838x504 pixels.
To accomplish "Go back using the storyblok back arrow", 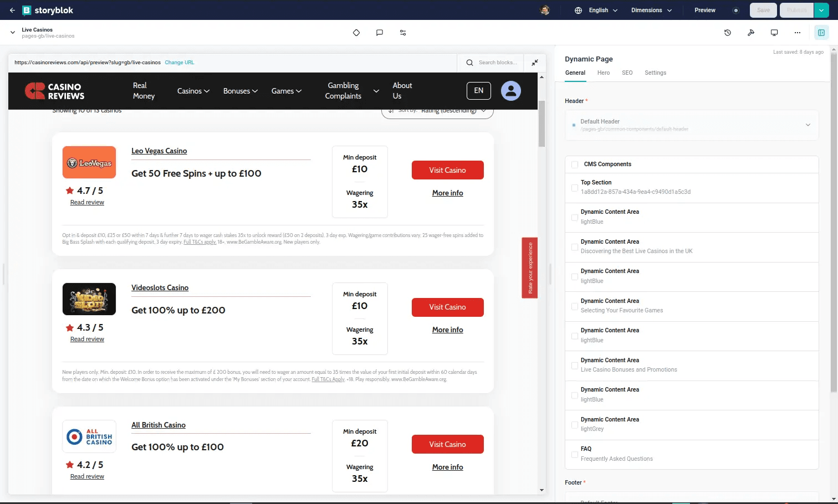I will click(12, 10).
